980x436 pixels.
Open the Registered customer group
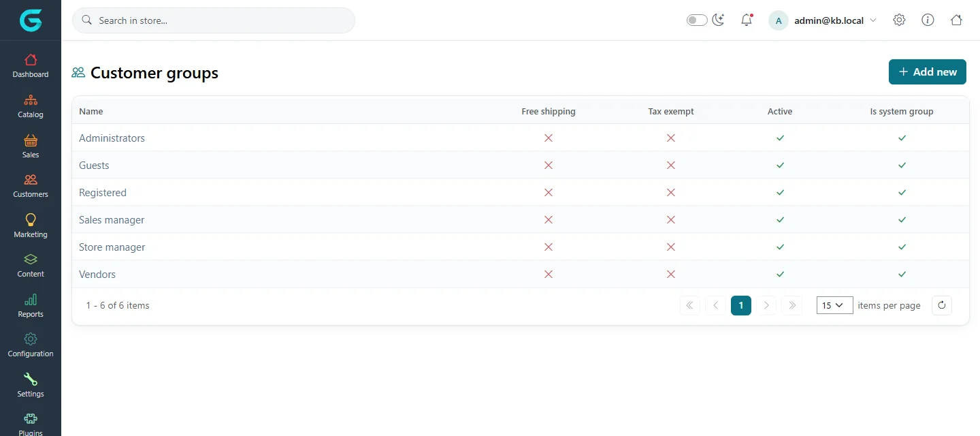tap(103, 192)
